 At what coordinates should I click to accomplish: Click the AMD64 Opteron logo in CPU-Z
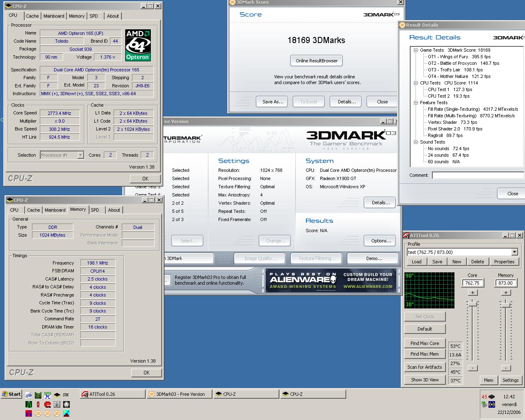tap(138, 45)
